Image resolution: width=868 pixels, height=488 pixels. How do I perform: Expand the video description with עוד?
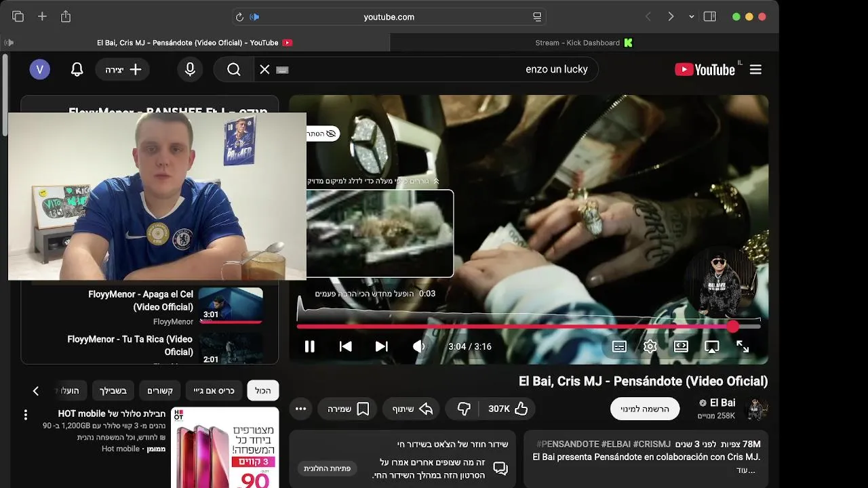745,470
